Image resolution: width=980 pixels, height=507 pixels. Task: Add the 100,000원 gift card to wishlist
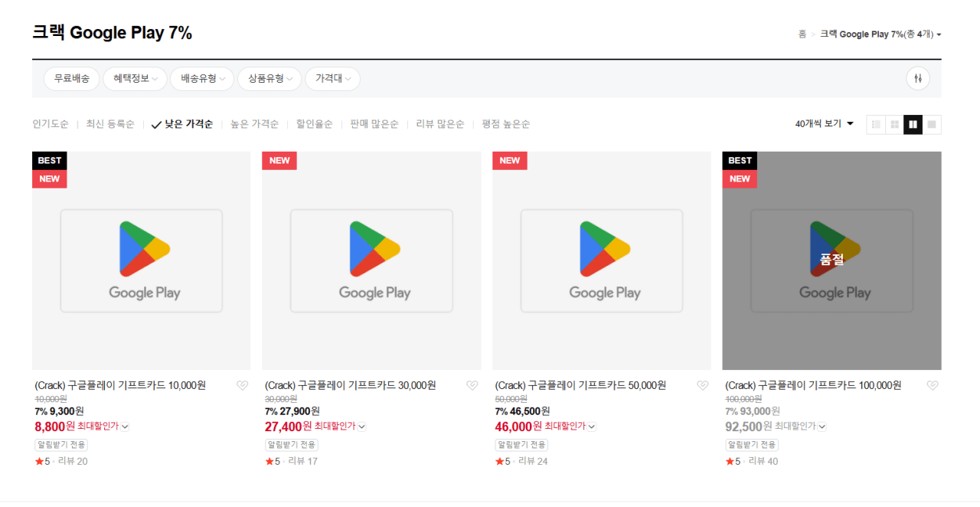(x=933, y=386)
